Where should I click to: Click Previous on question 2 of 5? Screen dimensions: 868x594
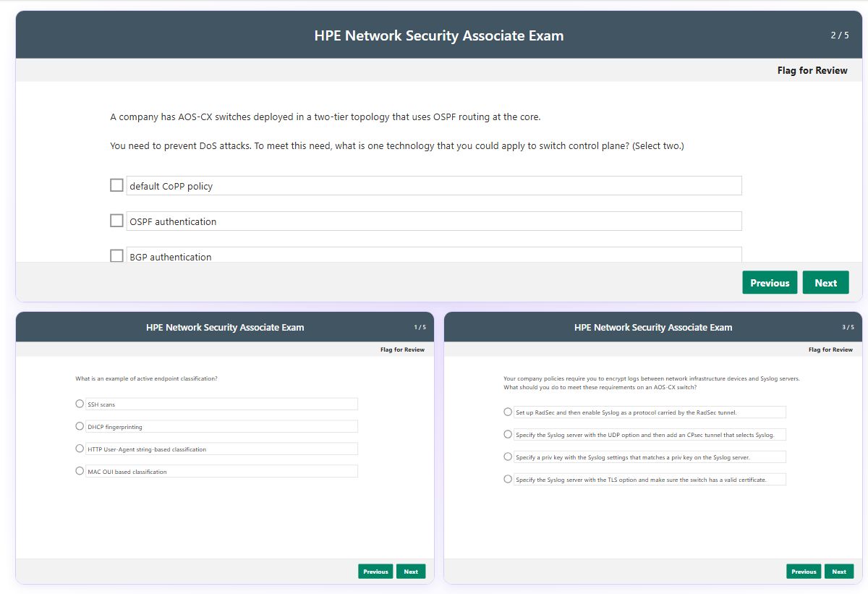coord(770,283)
